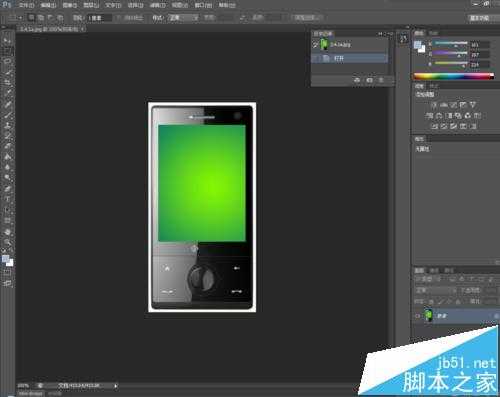
Task: Open the File menu
Action: point(26,5)
